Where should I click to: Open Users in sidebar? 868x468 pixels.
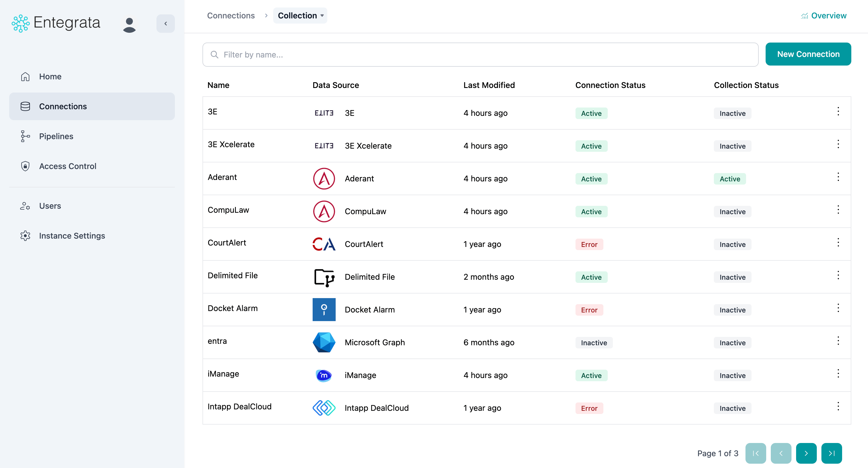click(x=92, y=206)
